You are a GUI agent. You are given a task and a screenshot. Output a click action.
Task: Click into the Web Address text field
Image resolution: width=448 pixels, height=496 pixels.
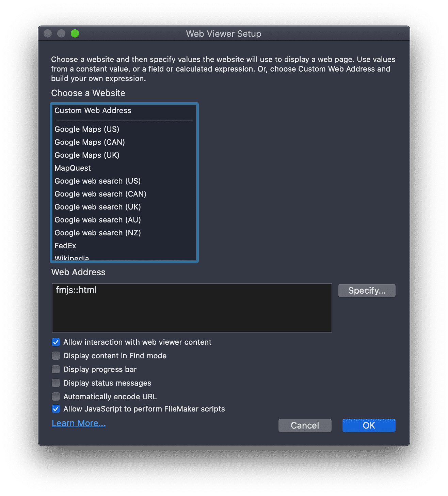click(192, 308)
